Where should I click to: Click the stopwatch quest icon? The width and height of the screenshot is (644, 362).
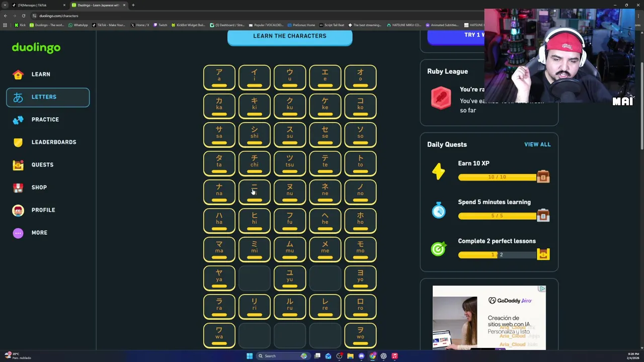439,210
